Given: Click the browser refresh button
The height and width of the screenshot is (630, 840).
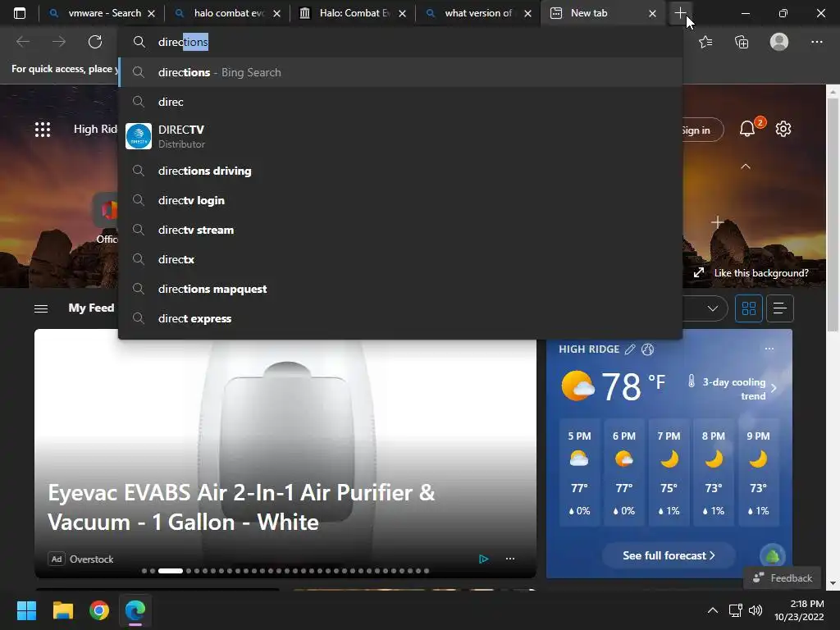Looking at the screenshot, I should pos(95,42).
